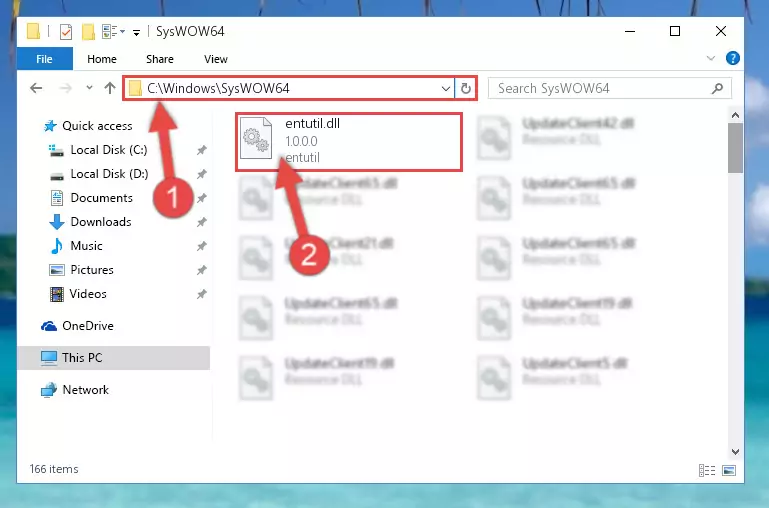Click the pin icon next to Videos
This screenshot has height=508, width=769.
click(x=202, y=294)
